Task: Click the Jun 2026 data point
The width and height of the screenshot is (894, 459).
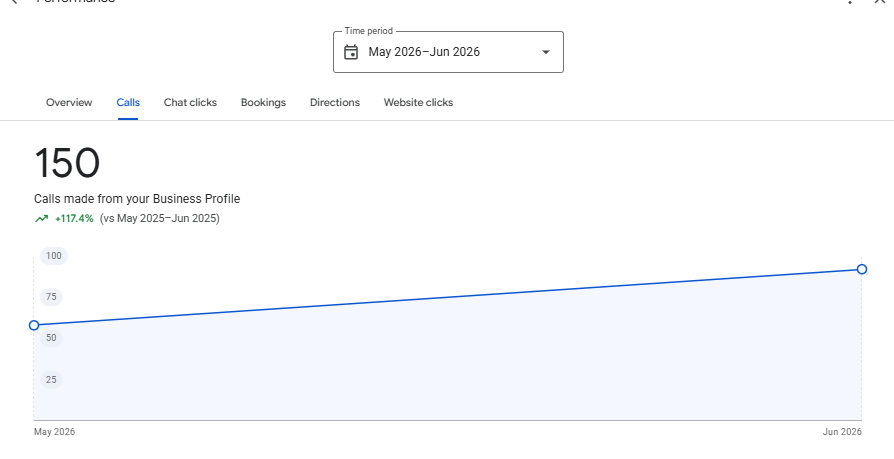Action: 862,269
